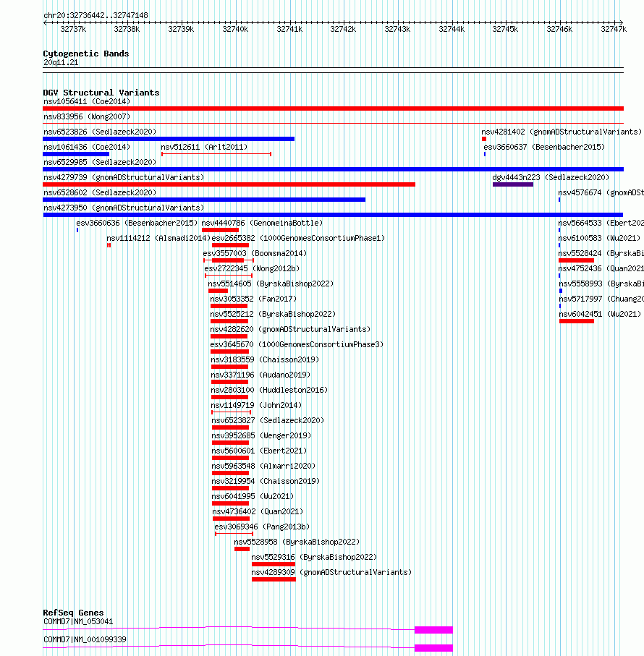
Task: Open nsv4281402 gnomAD variant label
Action: (x=562, y=132)
